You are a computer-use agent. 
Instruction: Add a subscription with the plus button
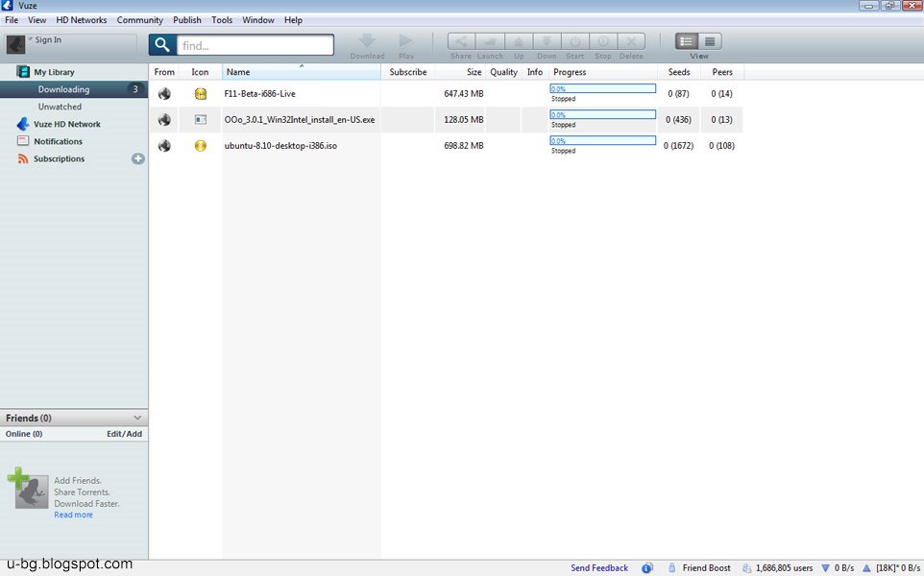point(138,158)
